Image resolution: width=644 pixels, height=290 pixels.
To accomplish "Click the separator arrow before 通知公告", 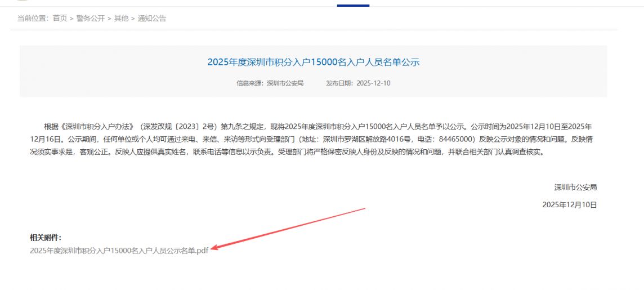I will [133, 19].
